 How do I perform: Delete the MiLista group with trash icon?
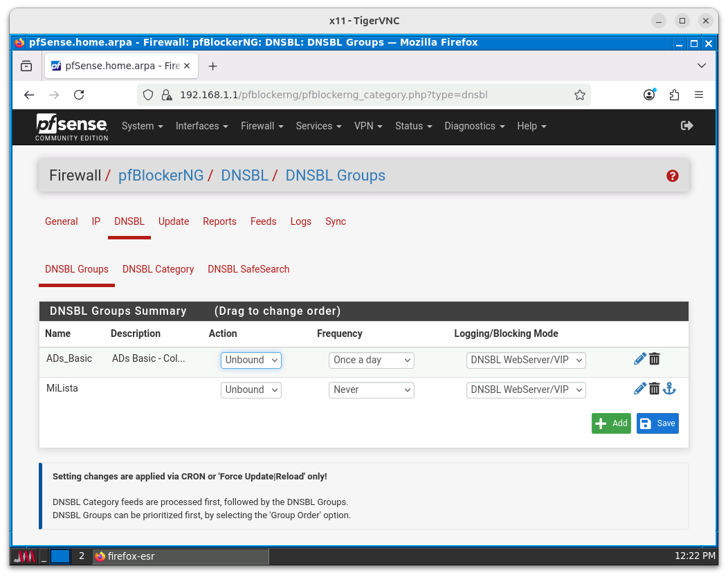(654, 389)
